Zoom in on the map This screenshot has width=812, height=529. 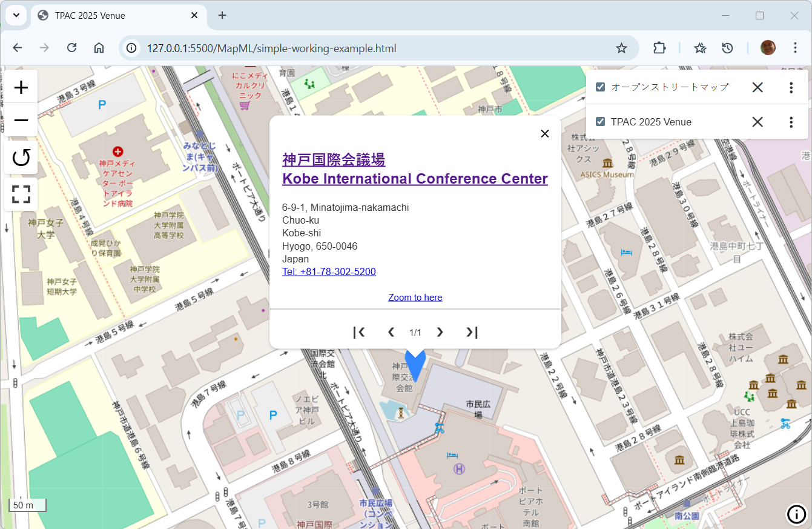click(21, 87)
